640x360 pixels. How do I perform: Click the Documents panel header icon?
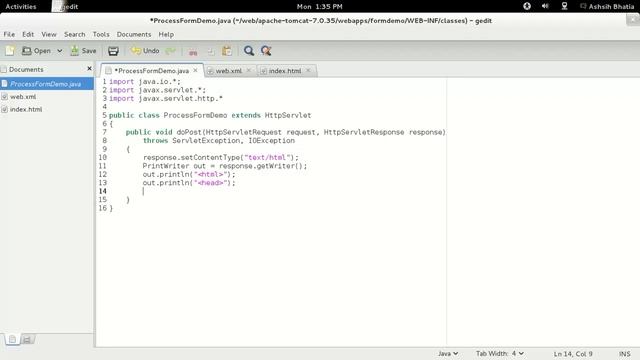(x=4, y=69)
